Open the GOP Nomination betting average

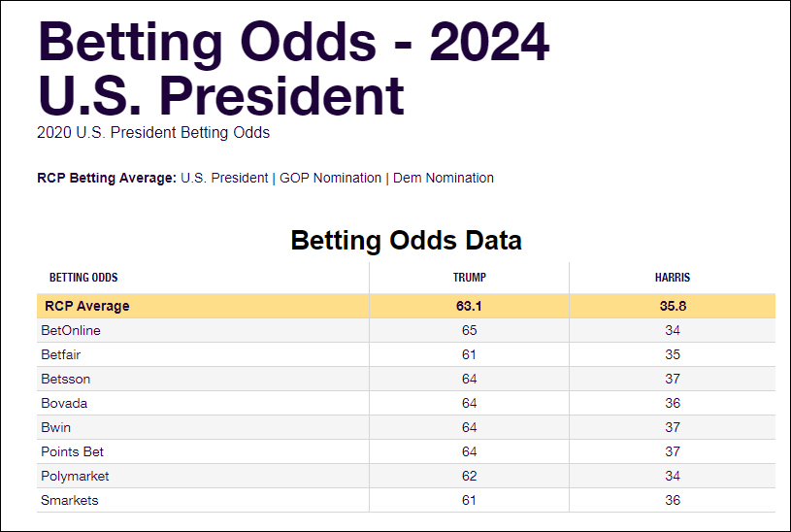(x=330, y=178)
